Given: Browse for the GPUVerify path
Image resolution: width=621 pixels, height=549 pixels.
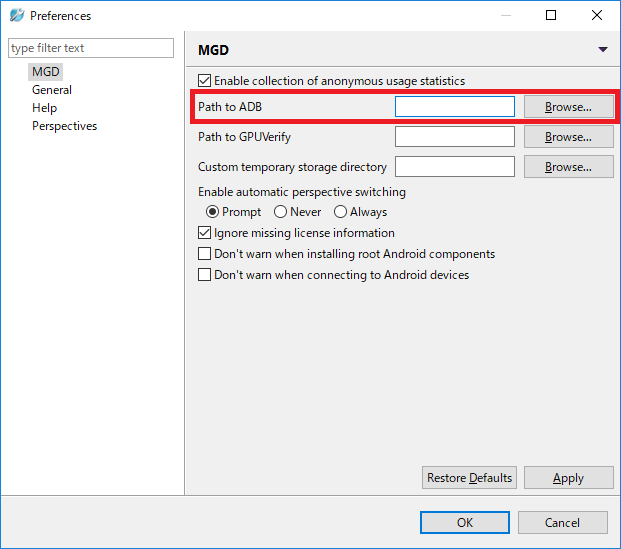Looking at the screenshot, I should [568, 137].
